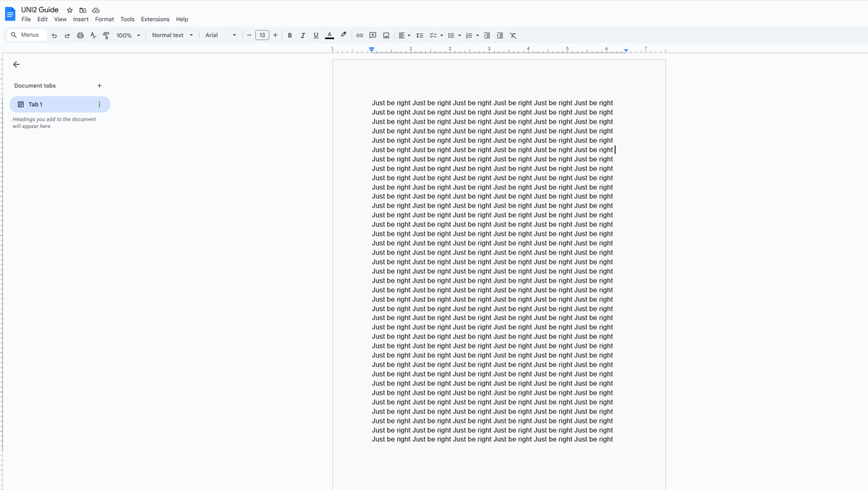868x490 pixels.
Task: Click the Increase indent icon
Action: point(500,35)
